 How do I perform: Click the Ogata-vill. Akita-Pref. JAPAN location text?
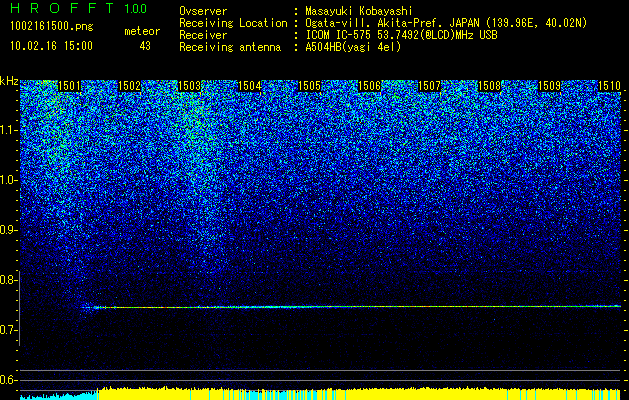446,23
